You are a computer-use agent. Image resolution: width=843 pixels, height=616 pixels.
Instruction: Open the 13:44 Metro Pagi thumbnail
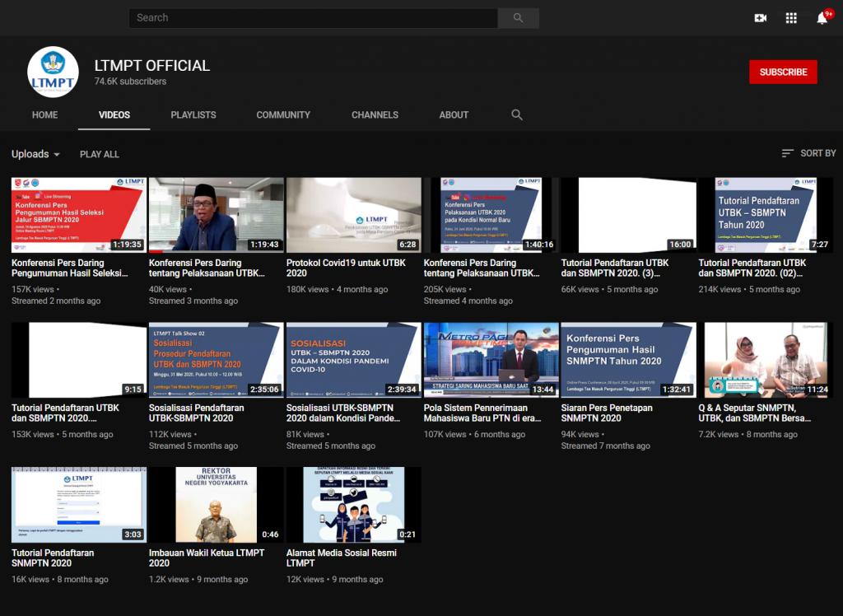(491, 360)
